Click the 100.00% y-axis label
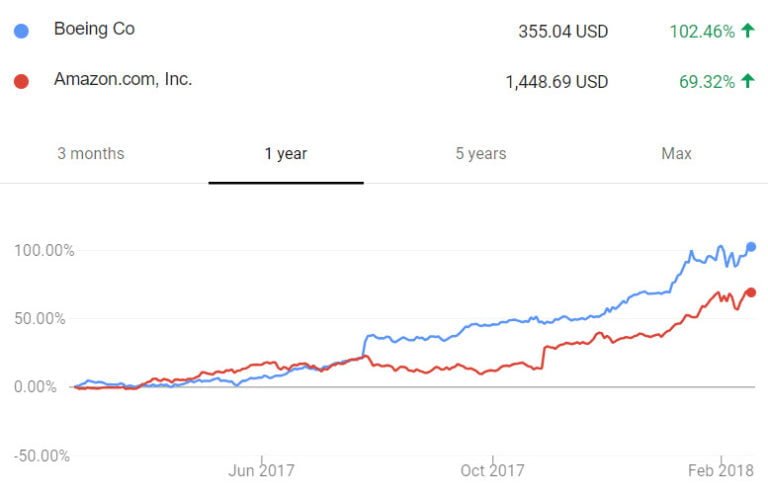 point(44,250)
